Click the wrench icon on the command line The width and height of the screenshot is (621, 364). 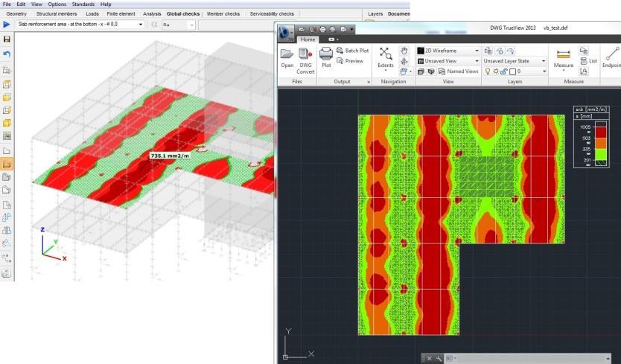[x=439, y=359]
